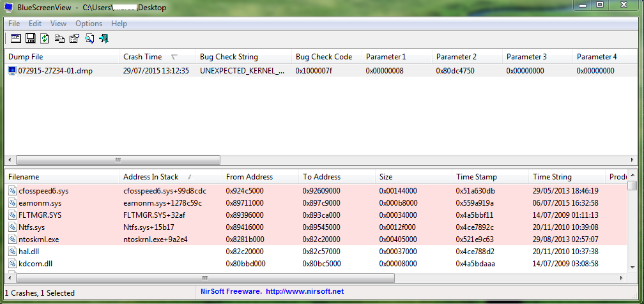The height and width of the screenshot is (304, 644).
Task: Select the 072915-27234-01.dmp crash row
Action: [320, 71]
